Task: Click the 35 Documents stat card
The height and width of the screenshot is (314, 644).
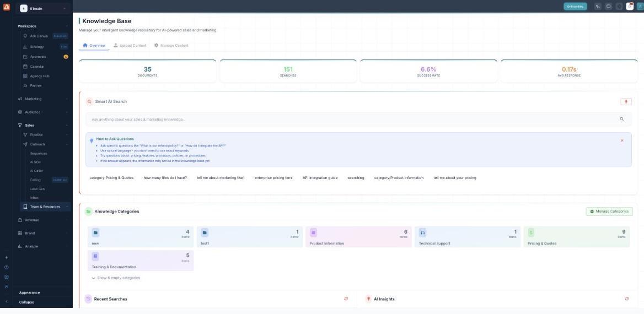Action: pos(147,72)
